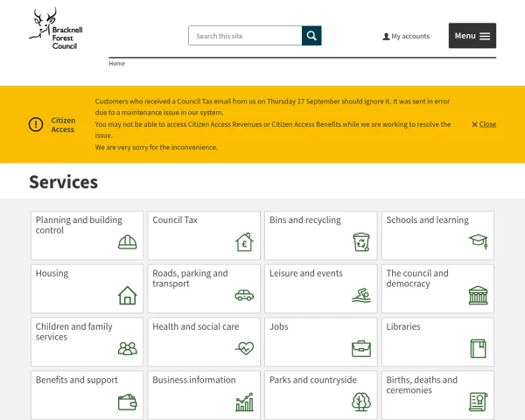Screen dimensions: 525x420
Task: Click the exclamation warning icon in banner
Action: pyautogui.click(x=36, y=124)
